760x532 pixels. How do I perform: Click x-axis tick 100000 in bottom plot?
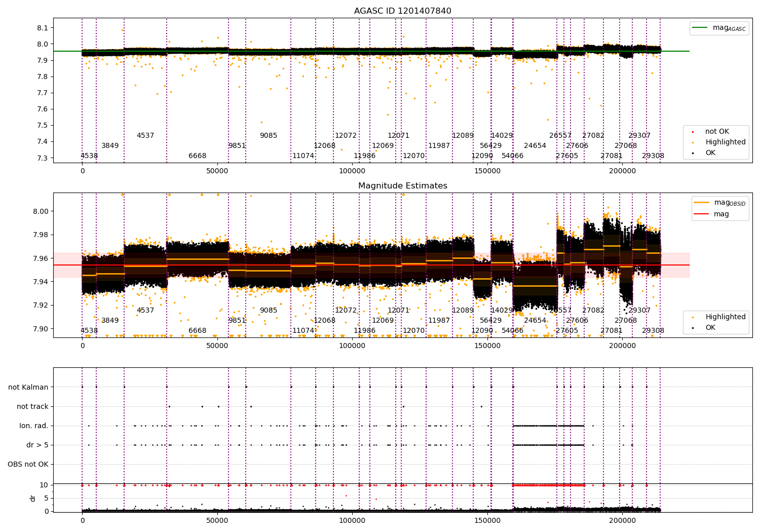click(352, 521)
